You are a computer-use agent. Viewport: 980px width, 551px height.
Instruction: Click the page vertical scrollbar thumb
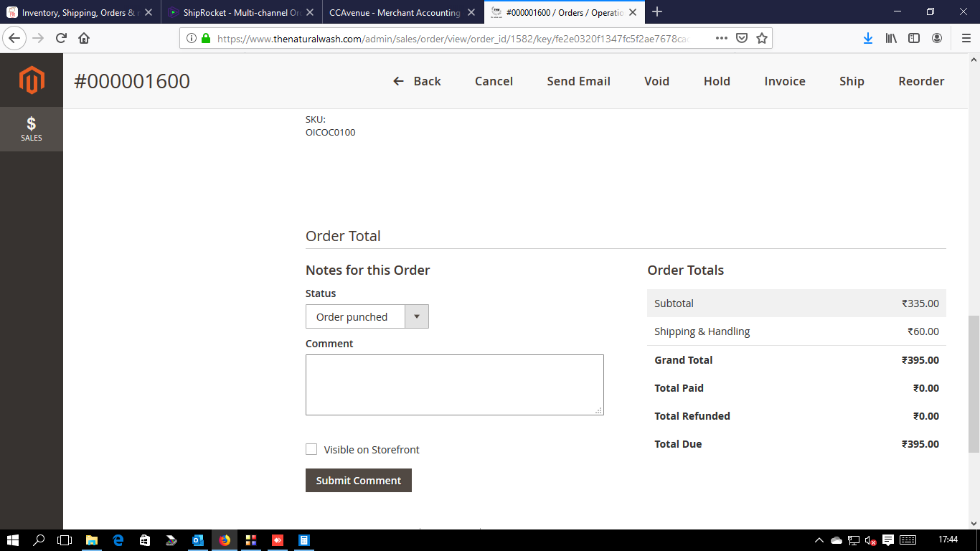tap(974, 384)
